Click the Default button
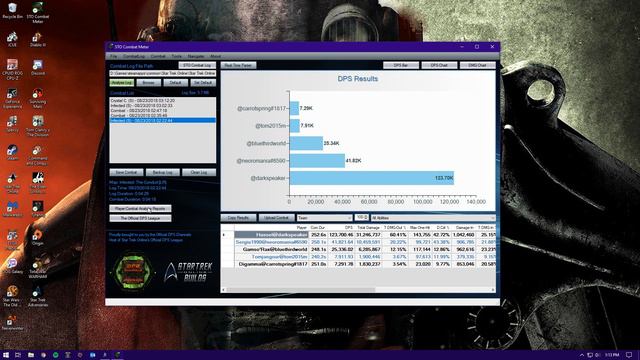The width and height of the screenshot is (640, 360). point(176,82)
